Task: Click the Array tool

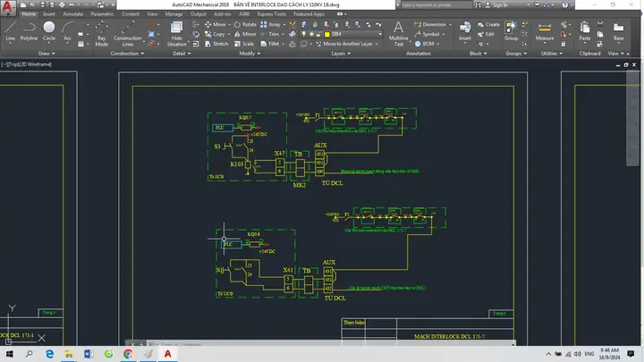Action: click(271, 25)
